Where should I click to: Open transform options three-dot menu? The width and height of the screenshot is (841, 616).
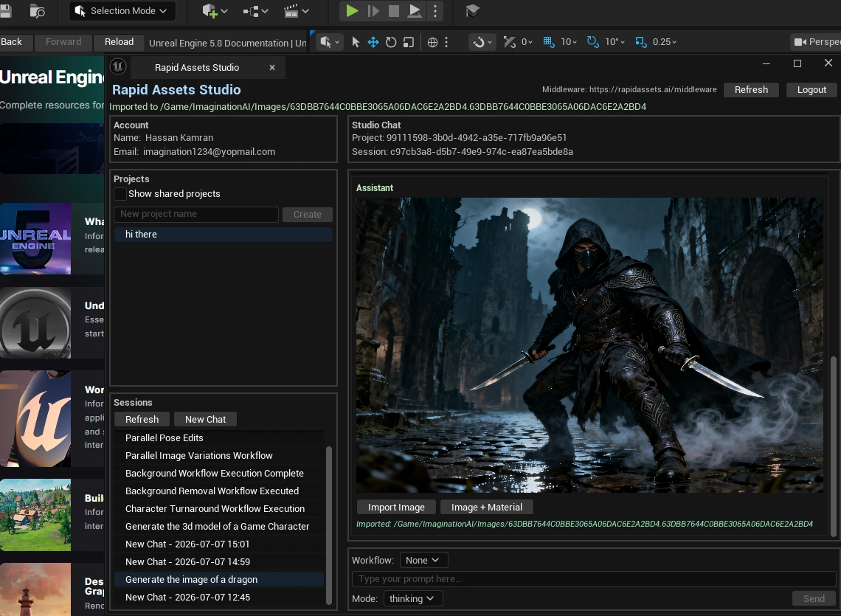pos(446,42)
